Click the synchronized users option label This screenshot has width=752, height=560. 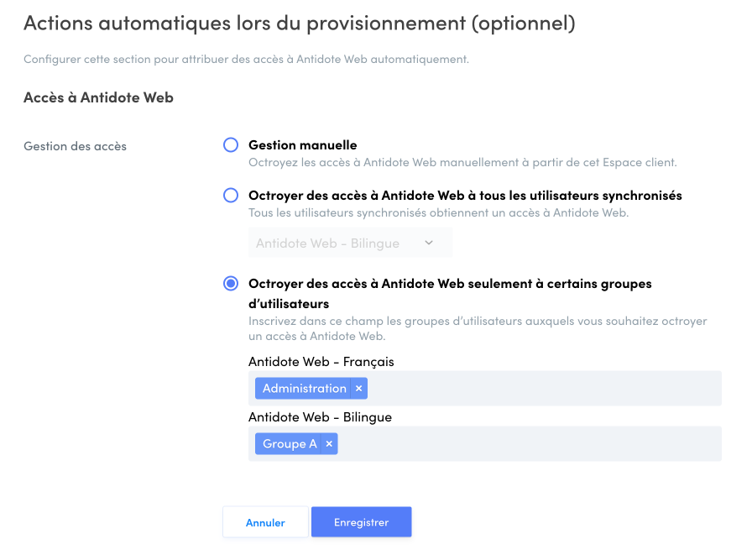click(x=465, y=196)
